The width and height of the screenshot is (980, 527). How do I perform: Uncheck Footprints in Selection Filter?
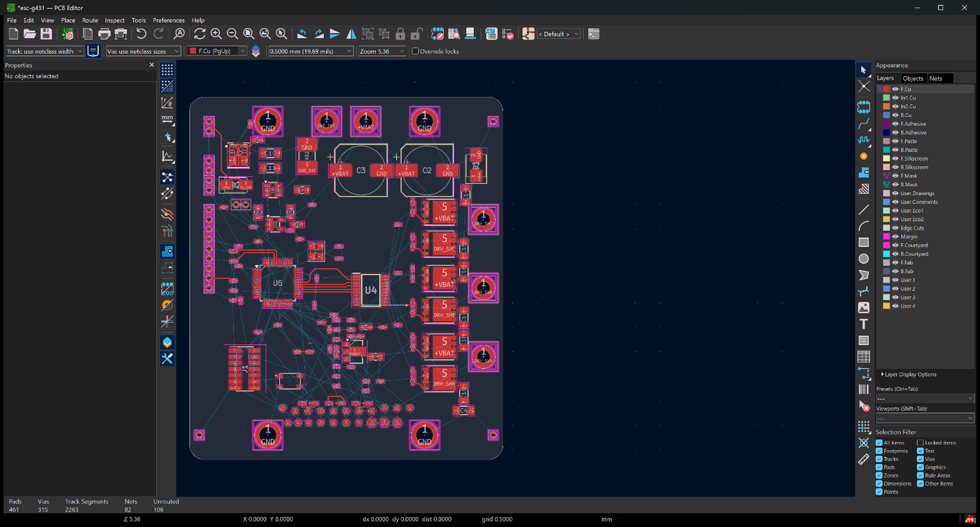coord(879,451)
